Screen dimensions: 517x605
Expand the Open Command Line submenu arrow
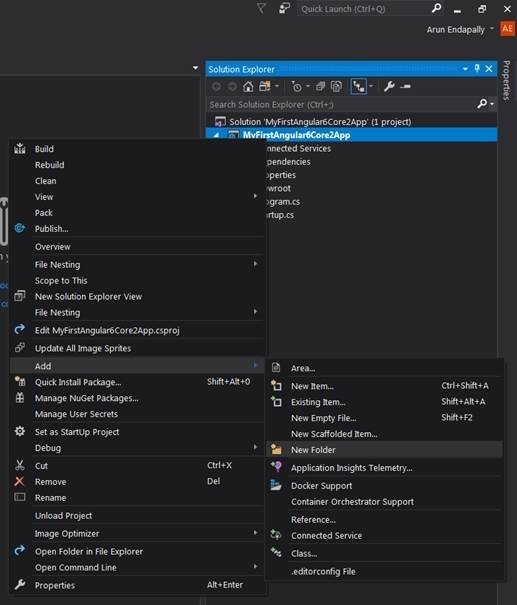(x=255, y=567)
